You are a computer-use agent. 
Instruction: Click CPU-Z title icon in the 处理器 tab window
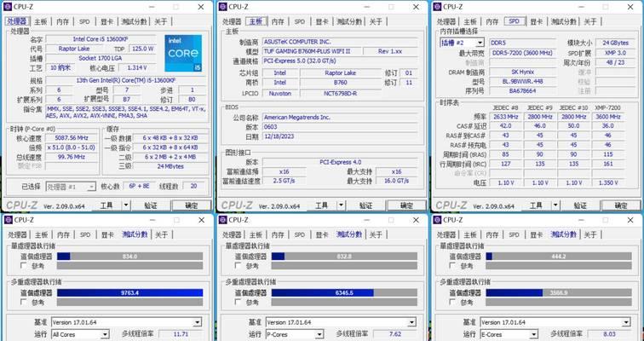pyautogui.click(x=8, y=7)
